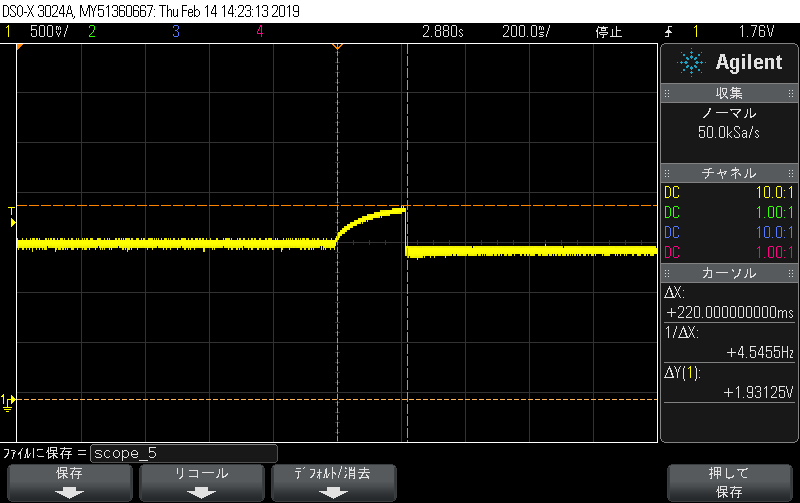Click the rising edge trigger icon
This screenshot has height=503, width=800.
tap(668, 32)
